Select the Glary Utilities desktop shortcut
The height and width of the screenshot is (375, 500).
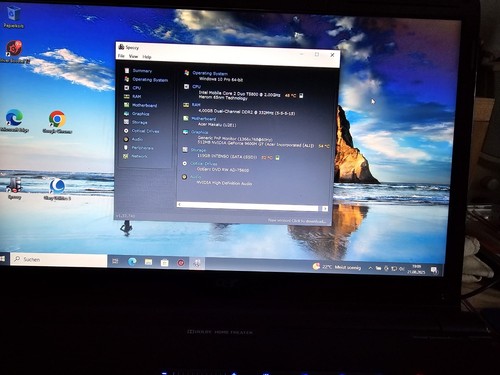click(57, 190)
